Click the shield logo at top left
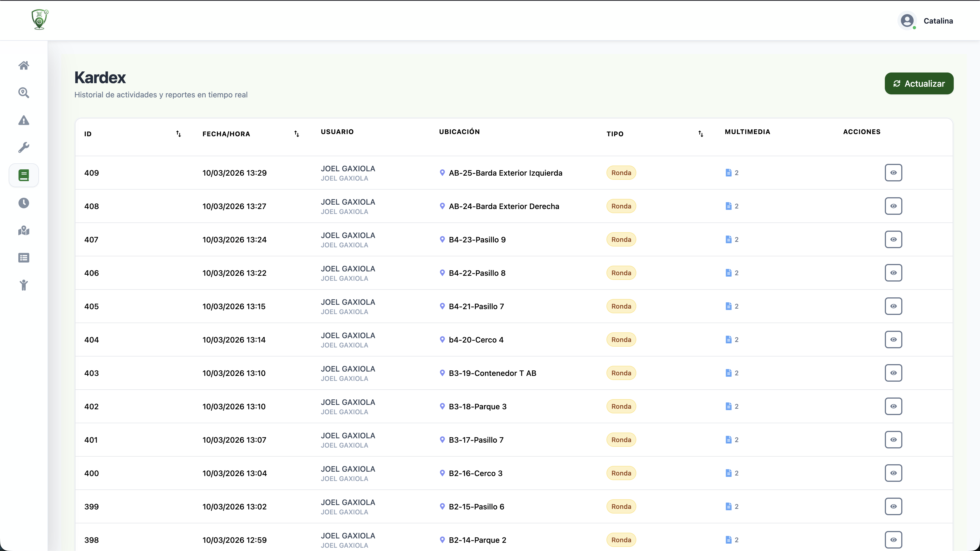The height and width of the screenshot is (551, 980). pos(40,19)
